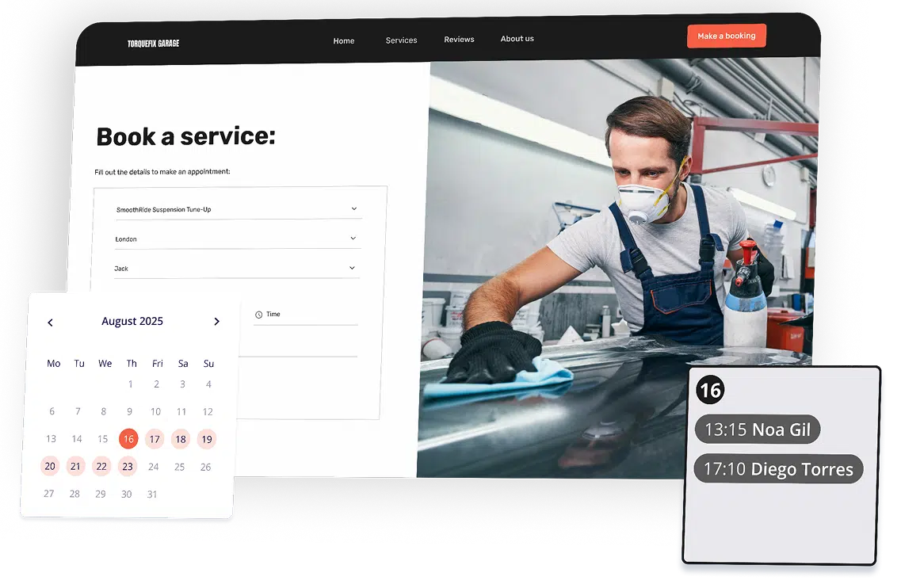Viewport: 901px width, 588px height.
Task: Click the Book a service heading
Action: tap(185, 137)
